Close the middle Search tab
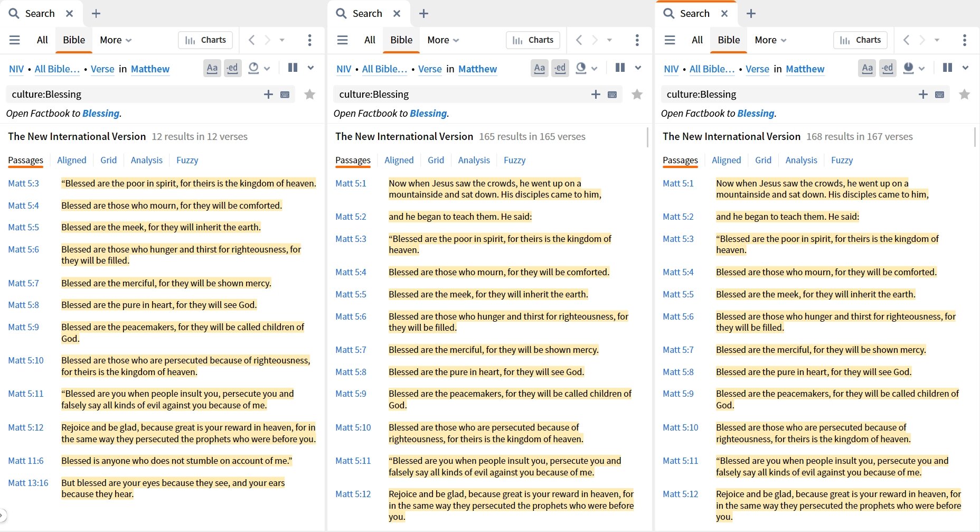Viewport: 980px width, 532px height. click(397, 14)
